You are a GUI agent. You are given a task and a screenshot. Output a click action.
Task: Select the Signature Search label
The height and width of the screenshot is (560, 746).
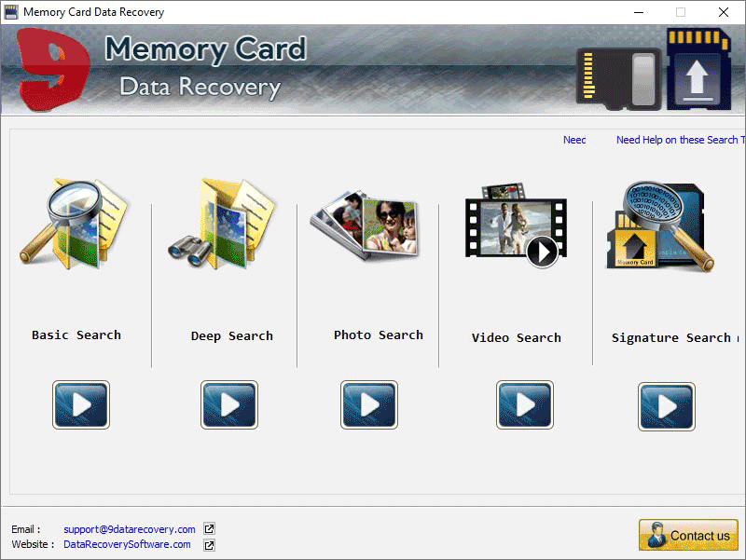[x=670, y=338]
